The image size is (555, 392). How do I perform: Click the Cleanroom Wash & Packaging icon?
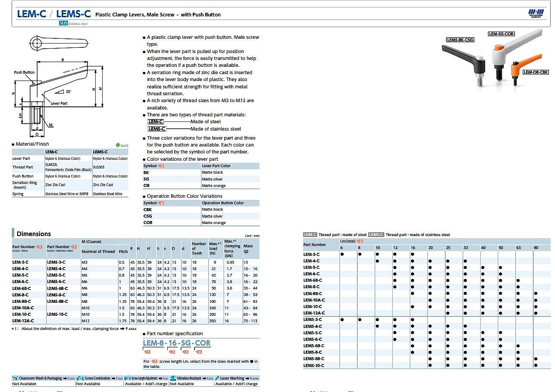(x=15, y=378)
